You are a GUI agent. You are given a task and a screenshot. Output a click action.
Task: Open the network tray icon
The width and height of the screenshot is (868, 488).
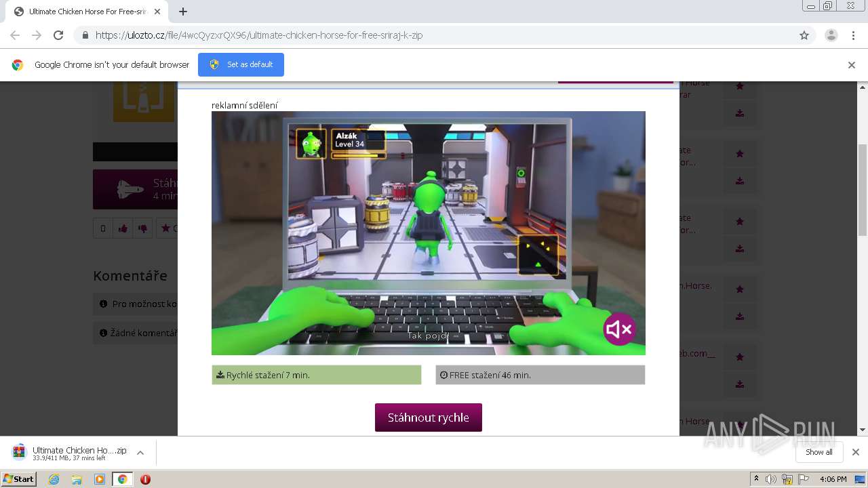pos(787,479)
